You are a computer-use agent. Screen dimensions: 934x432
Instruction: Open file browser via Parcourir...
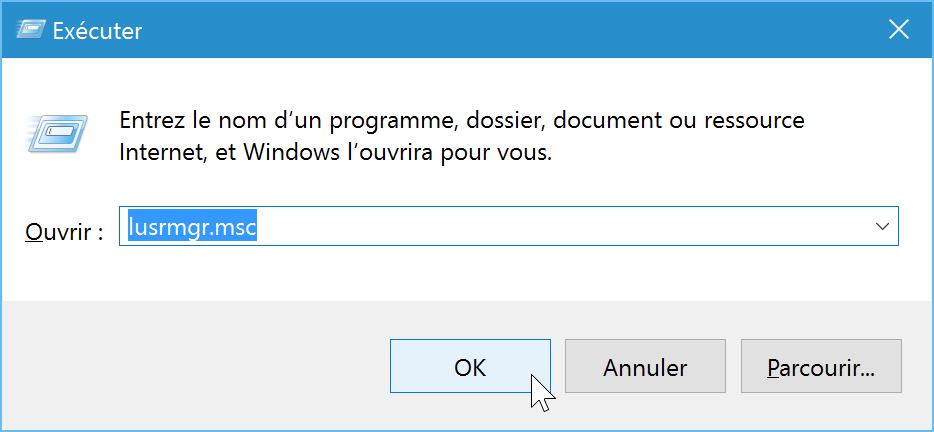coord(821,366)
